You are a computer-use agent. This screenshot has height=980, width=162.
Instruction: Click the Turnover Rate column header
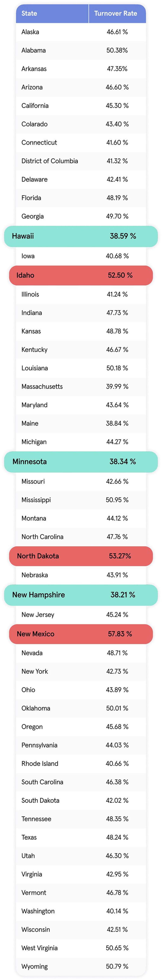tap(116, 13)
